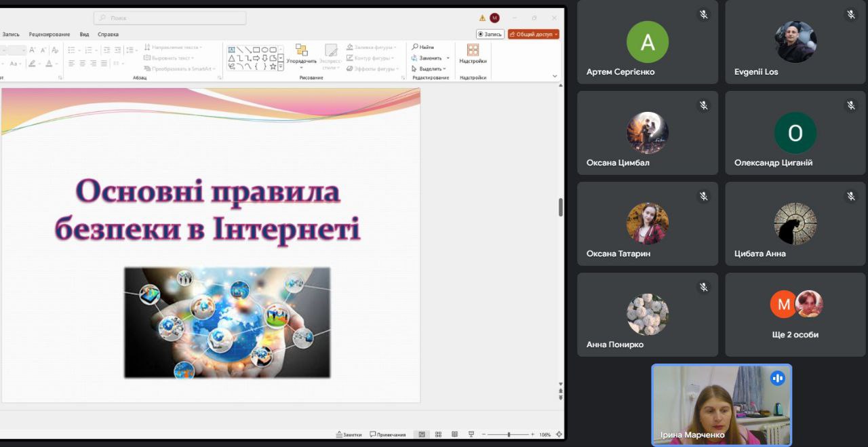Open Абзац paragraph dialog launcher
Viewport: 868px width, 447px height.
pos(220,77)
